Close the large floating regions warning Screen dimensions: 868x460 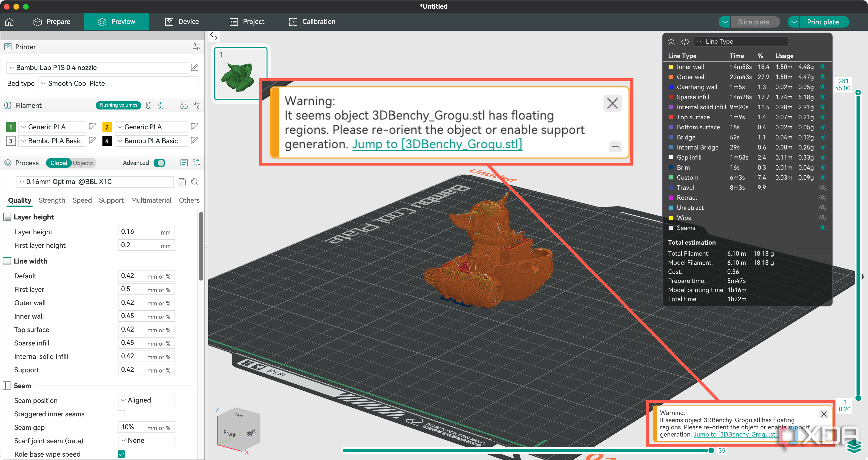[x=612, y=103]
